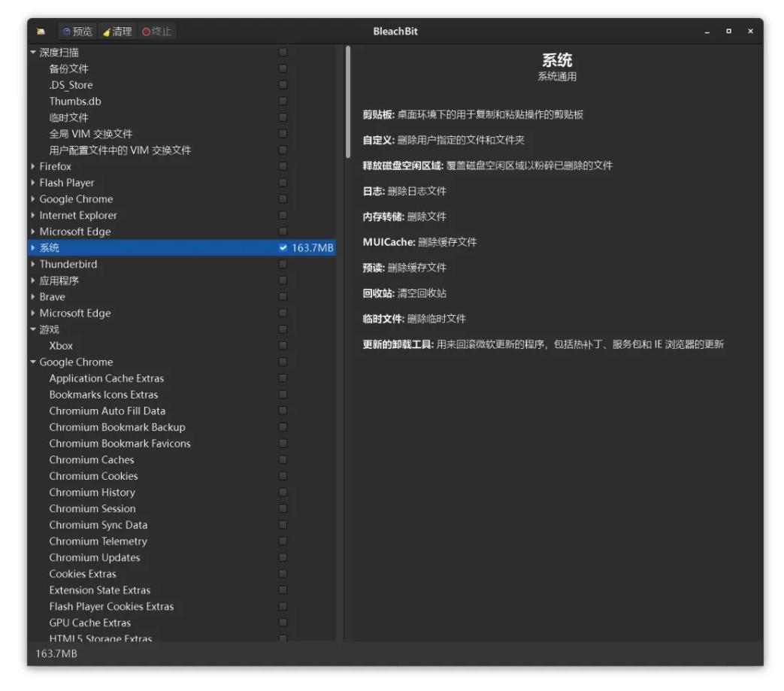784x691 pixels.
Task: Uncheck the 系统 cleaner checkbox
Action: [x=283, y=248]
